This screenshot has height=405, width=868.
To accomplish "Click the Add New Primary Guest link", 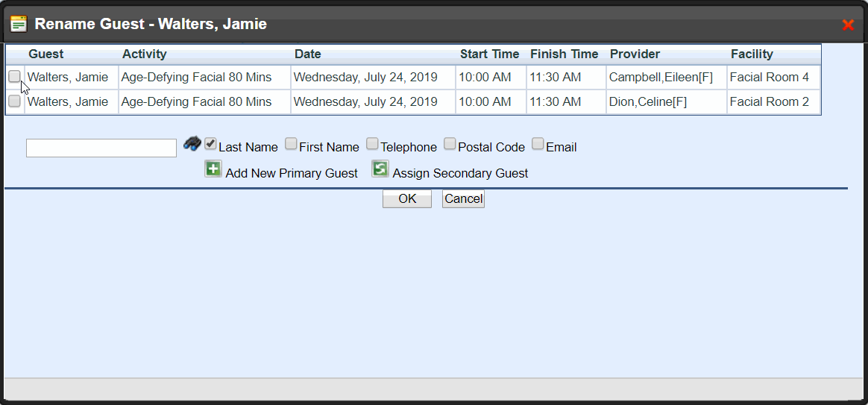I will click(x=292, y=173).
